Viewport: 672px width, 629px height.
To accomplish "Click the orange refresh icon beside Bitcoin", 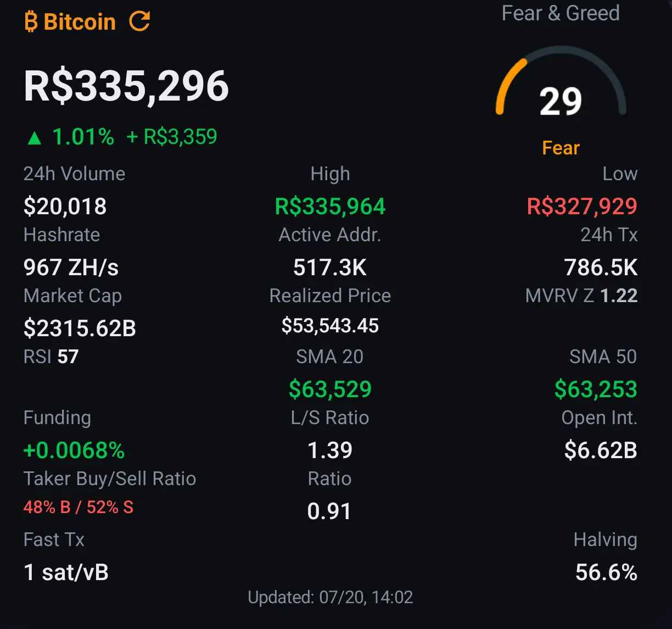I will pos(139,22).
